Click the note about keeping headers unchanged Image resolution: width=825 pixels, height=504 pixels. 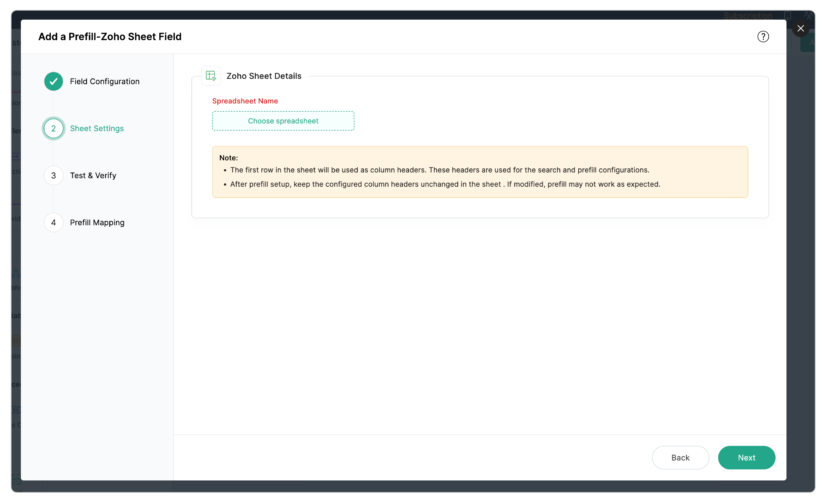445,184
